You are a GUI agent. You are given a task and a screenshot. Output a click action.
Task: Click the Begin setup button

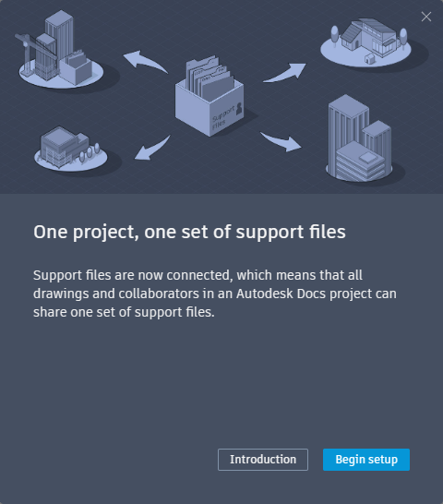pos(366,460)
